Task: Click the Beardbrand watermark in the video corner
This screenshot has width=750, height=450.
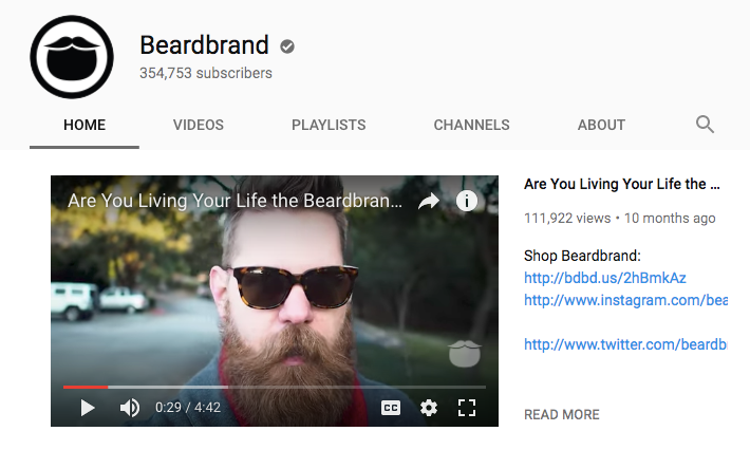Action: (464, 354)
